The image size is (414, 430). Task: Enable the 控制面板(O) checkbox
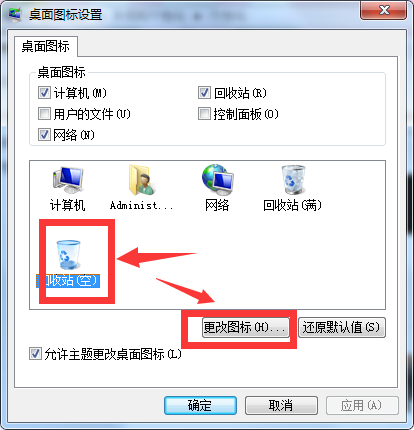tap(204, 114)
